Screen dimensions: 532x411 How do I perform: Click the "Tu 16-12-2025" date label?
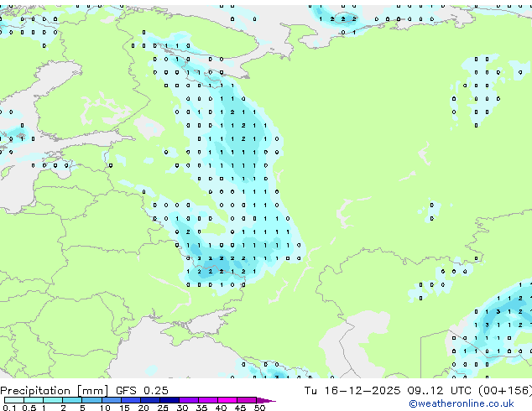(x=352, y=390)
